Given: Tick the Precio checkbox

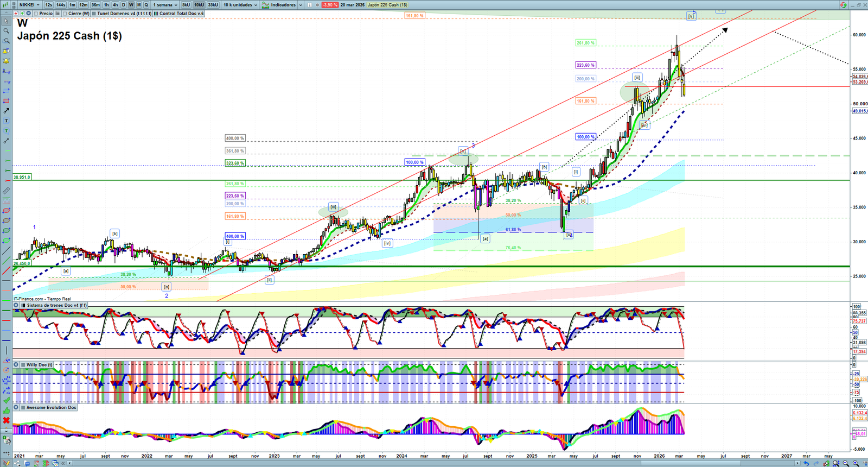Looking at the screenshot, I should [36, 14].
